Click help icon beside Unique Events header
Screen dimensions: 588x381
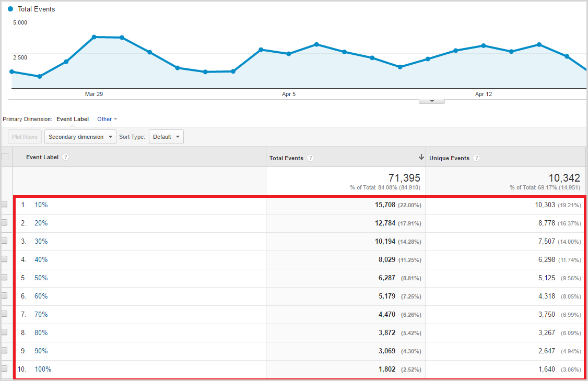(476, 158)
